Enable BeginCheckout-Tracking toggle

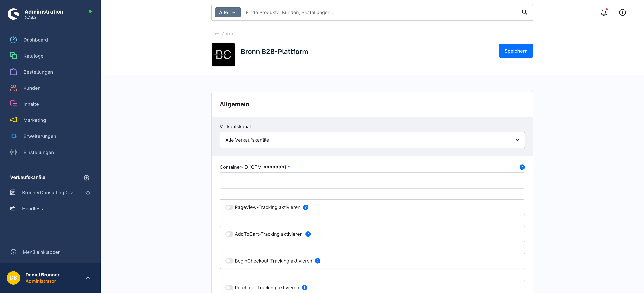click(x=229, y=261)
